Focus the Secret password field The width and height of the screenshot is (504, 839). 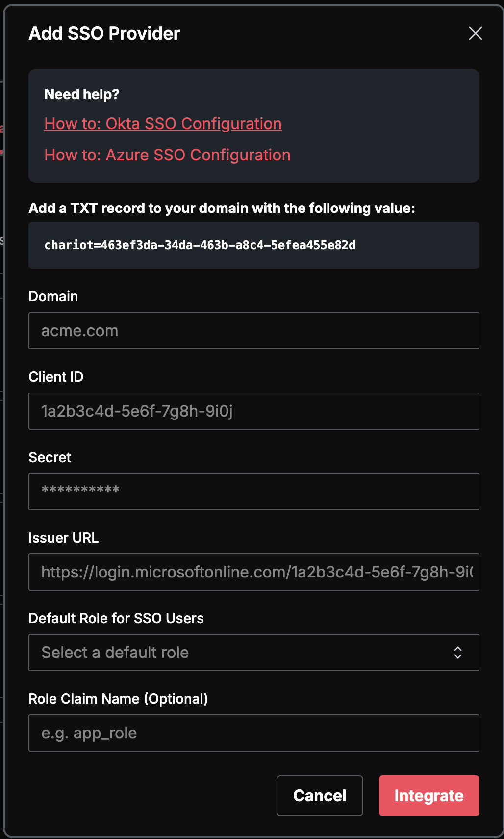coord(254,492)
